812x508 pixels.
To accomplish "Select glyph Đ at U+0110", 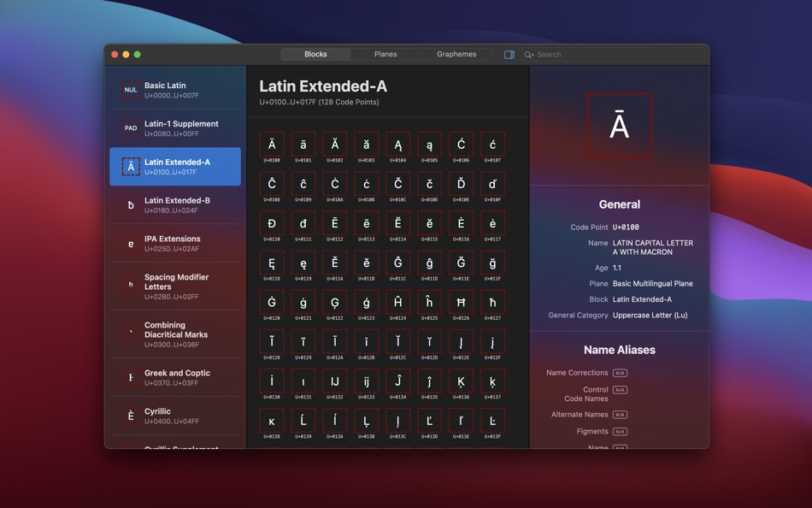I will (x=272, y=223).
